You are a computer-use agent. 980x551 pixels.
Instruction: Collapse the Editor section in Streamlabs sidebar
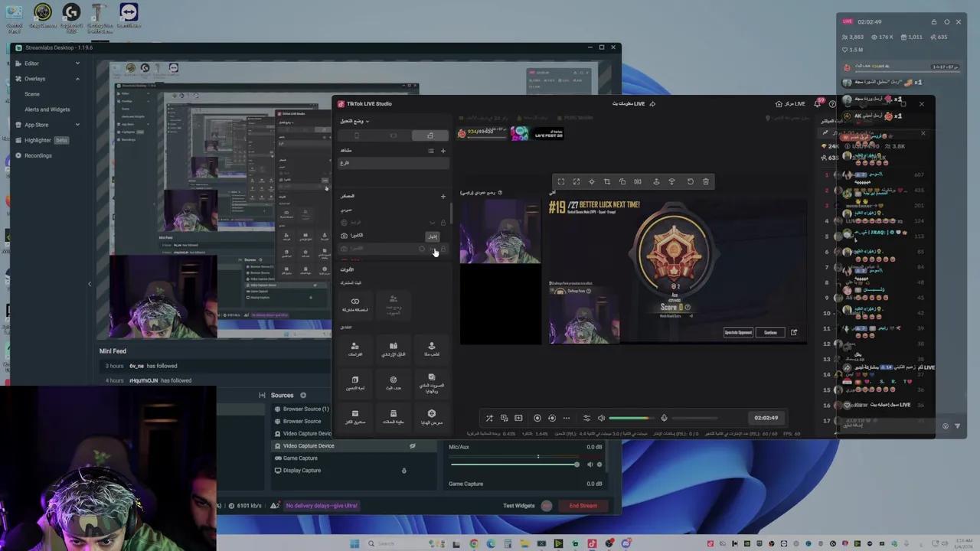(77, 63)
